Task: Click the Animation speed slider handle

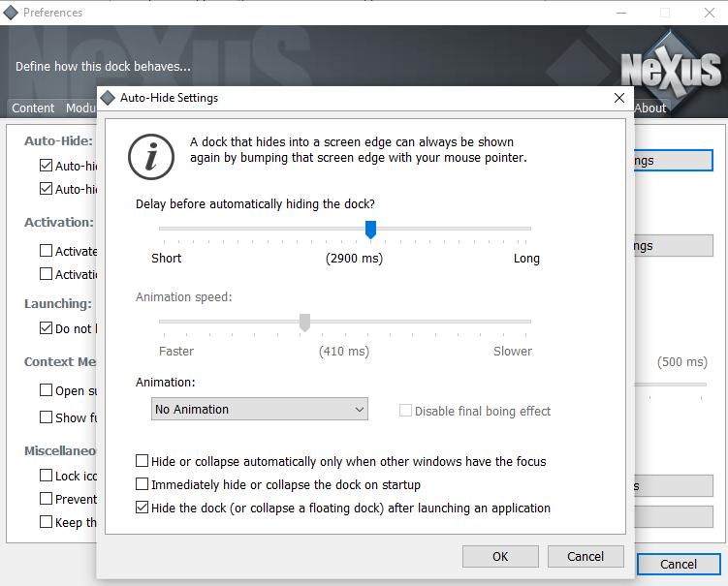Action: (304, 322)
